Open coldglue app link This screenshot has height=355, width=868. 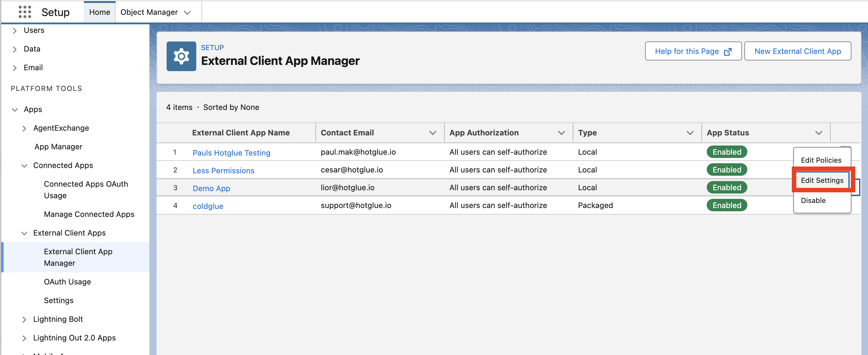208,206
